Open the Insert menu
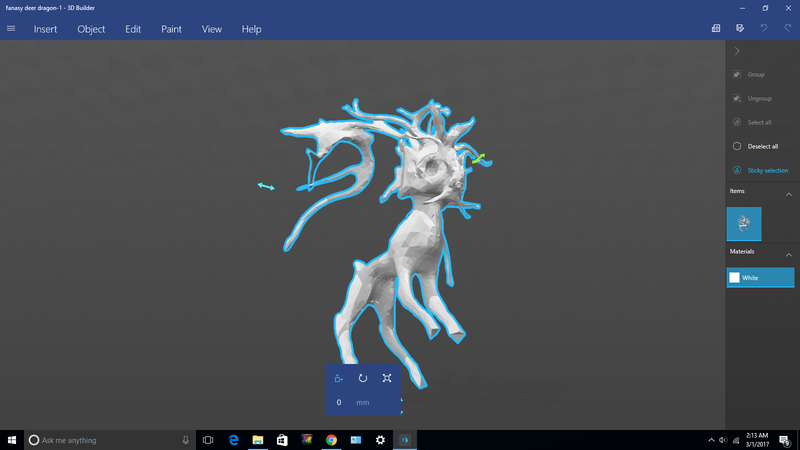800x450 pixels. pyautogui.click(x=45, y=29)
